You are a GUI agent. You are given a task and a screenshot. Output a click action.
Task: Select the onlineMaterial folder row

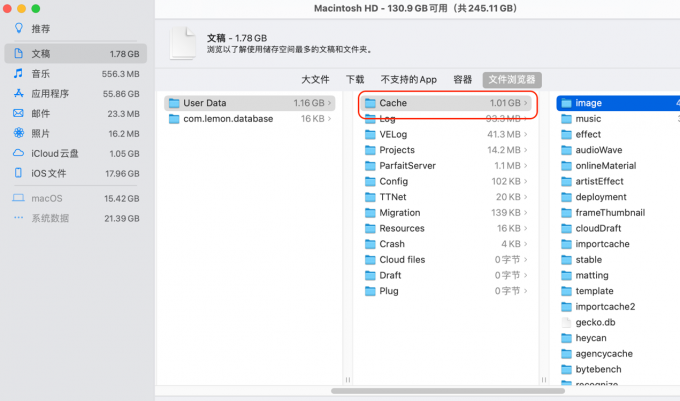coord(618,166)
